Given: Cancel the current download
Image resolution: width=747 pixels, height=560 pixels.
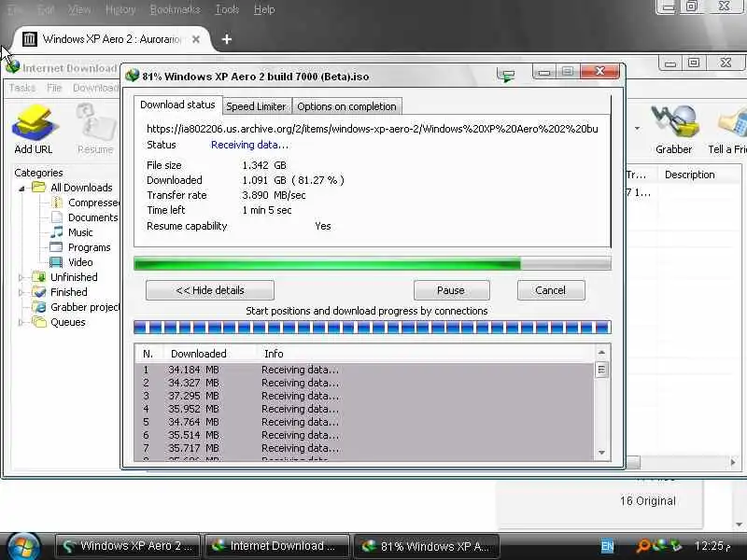Looking at the screenshot, I should (x=551, y=290).
